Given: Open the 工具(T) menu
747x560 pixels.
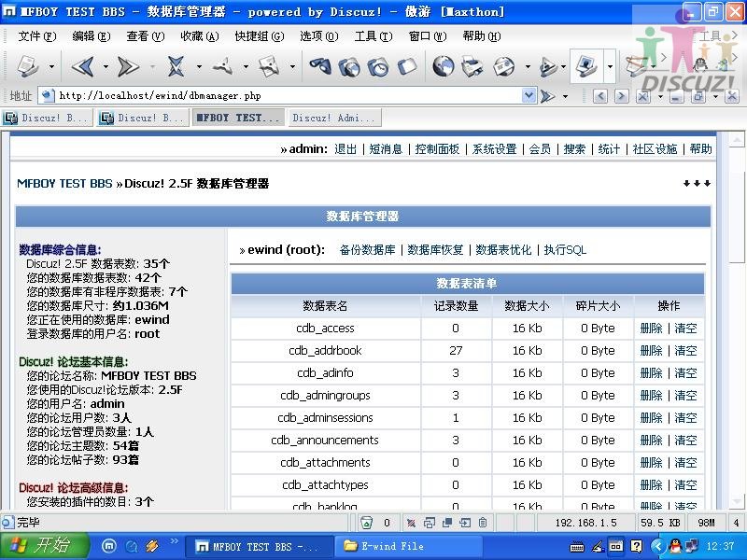Looking at the screenshot, I should [373, 36].
